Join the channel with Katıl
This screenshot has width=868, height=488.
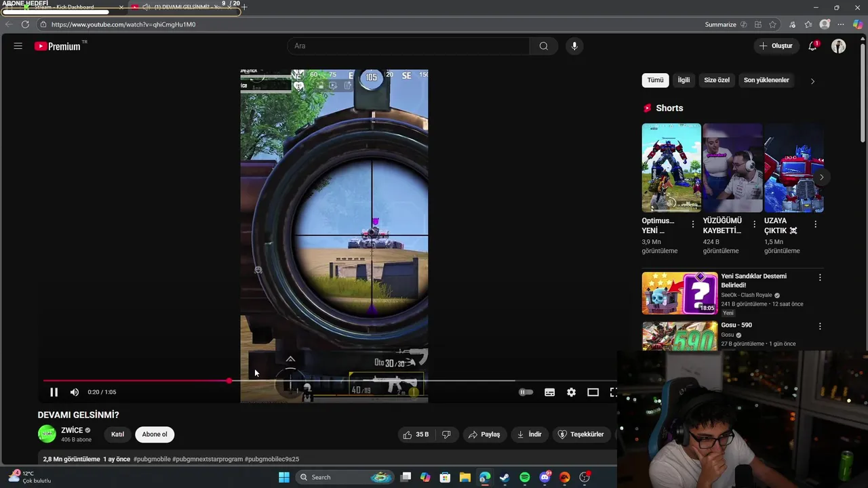point(118,434)
